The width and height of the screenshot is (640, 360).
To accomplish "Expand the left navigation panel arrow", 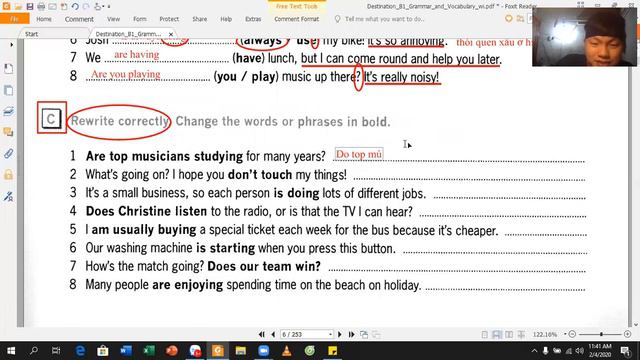I will point(11,44).
